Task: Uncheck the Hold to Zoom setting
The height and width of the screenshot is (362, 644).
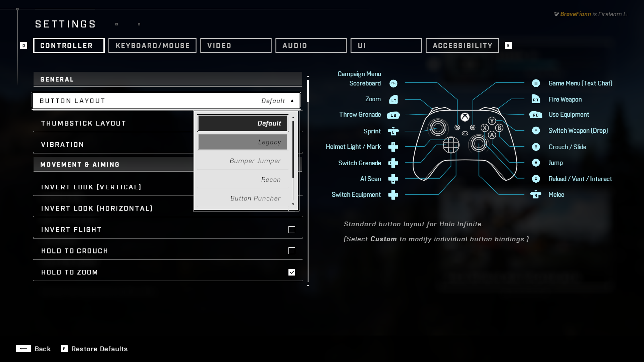Action: pyautogui.click(x=291, y=272)
